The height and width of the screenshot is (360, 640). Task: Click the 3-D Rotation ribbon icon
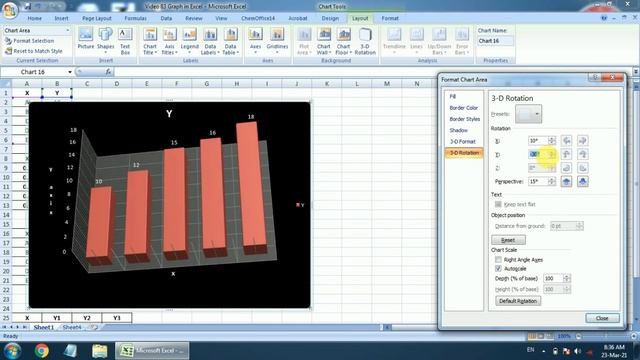point(365,41)
